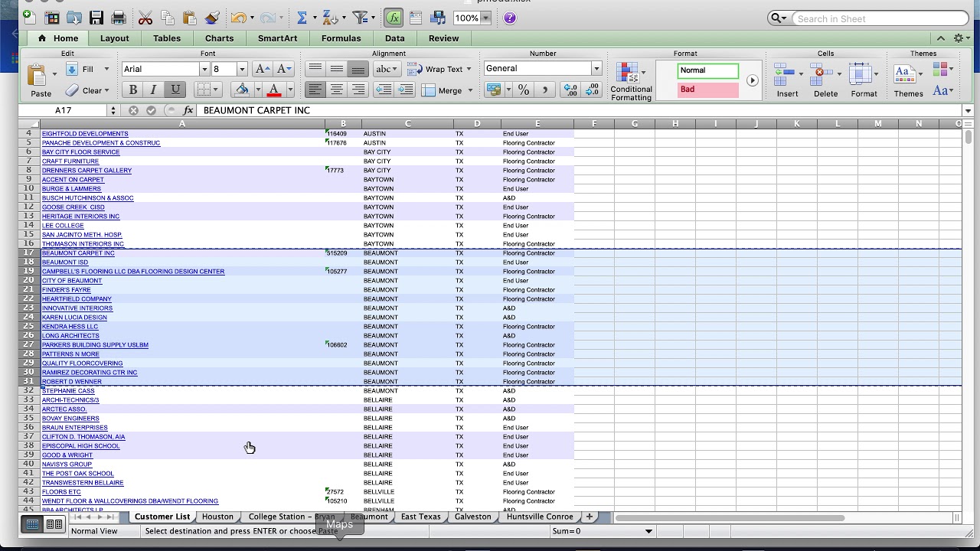Click the Open file folder icon

[x=74, y=18]
